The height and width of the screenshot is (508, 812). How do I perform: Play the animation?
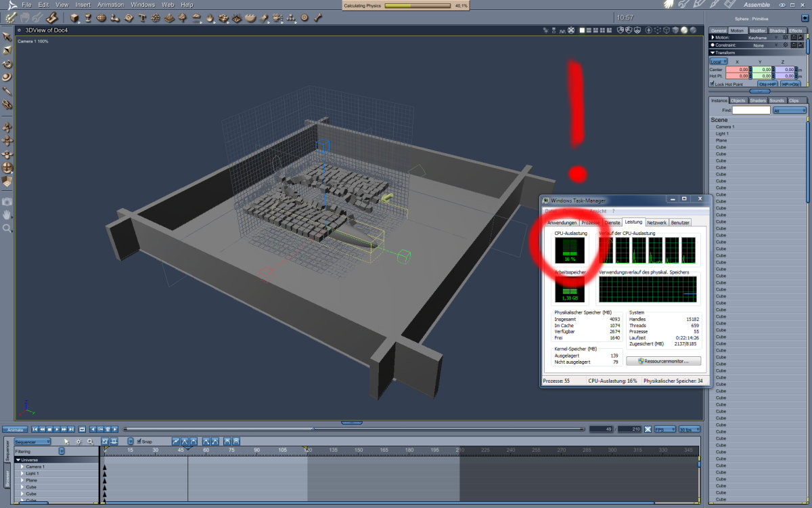pos(57,429)
